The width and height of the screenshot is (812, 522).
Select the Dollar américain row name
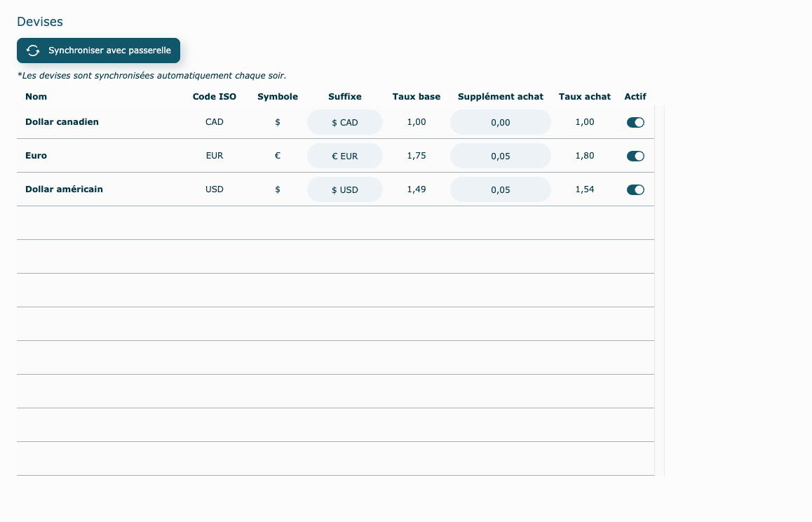pyautogui.click(x=64, y=189)
